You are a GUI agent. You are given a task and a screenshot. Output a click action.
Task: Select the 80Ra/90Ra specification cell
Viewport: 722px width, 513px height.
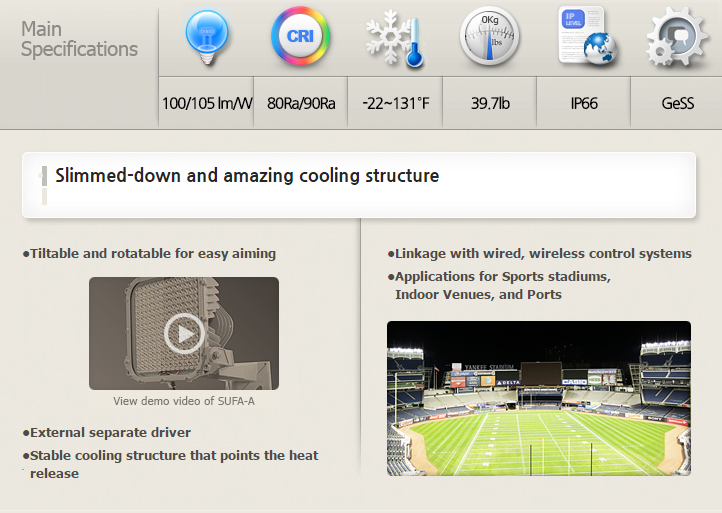301,102
